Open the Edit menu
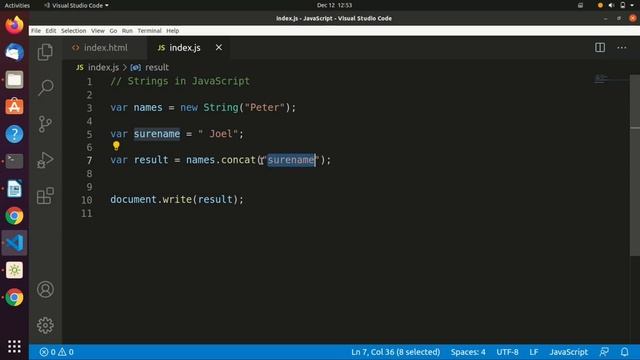The width and height of the screenshot is (640, 360). click(51, 31)
